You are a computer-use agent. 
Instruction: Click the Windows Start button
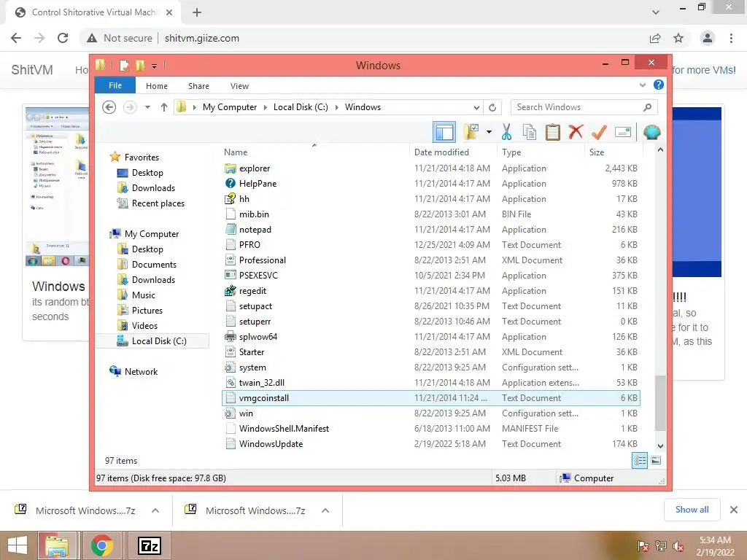click(18, 545)
